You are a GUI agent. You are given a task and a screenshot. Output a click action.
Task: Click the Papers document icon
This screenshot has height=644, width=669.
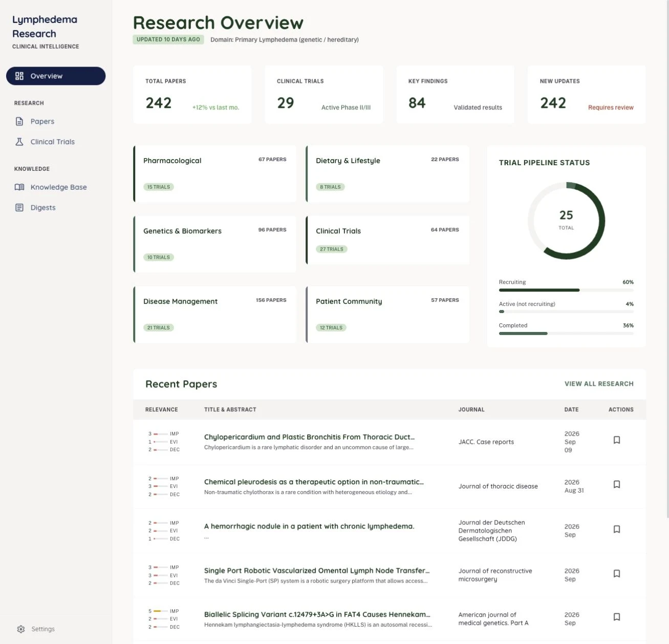(x=19, y=121)
